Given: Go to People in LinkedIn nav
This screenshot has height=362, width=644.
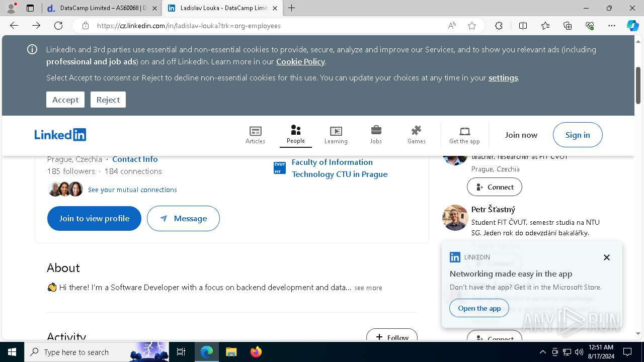Looking at the screenshot, I should pyautogui.click(x=296, y=135).
